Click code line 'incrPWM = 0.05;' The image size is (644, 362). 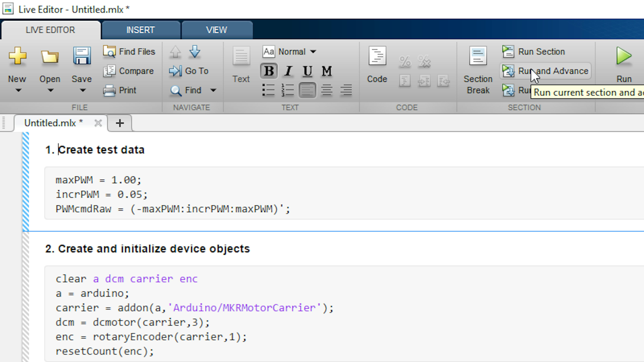click(102, 195)
